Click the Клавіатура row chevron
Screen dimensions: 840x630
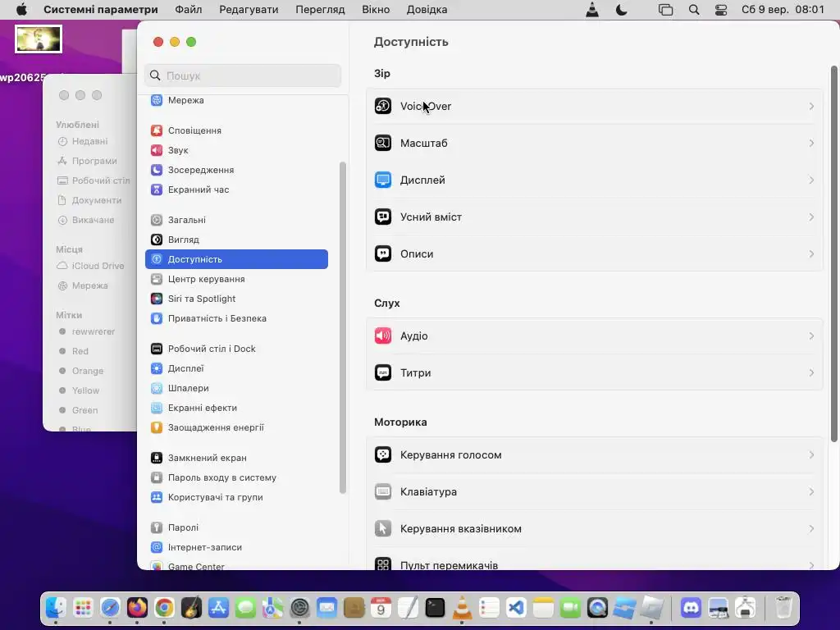point(811,492)
